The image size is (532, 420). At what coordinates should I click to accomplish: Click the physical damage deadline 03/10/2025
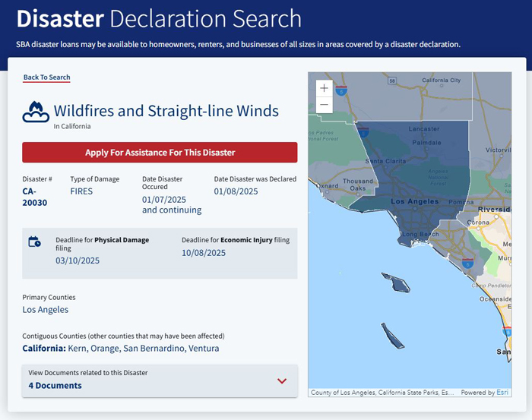coord(78,261)
